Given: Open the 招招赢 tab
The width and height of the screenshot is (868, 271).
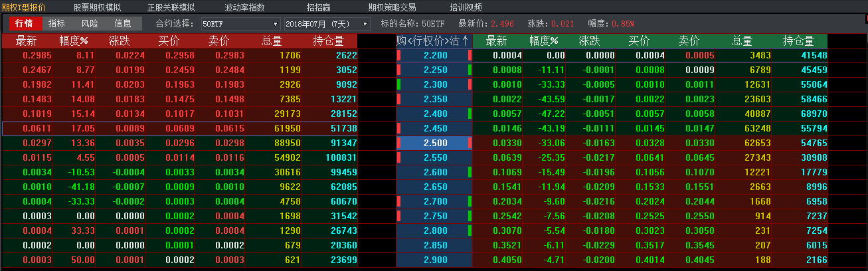Looking at the screenshot, I should point(319,7).
